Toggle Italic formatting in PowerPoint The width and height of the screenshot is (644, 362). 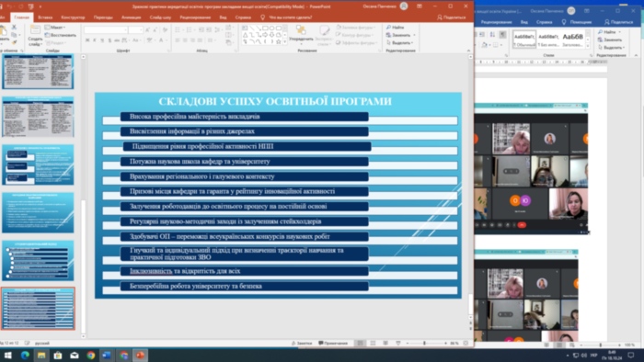tap(95, 40)
